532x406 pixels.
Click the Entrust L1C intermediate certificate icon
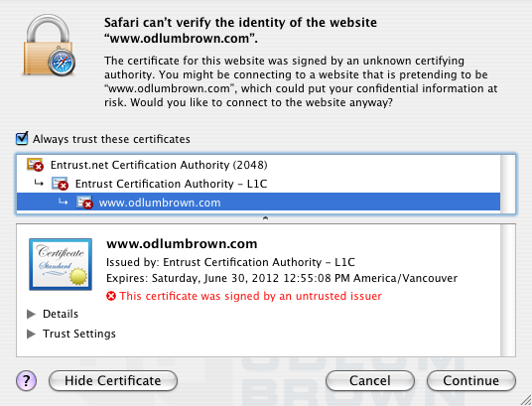(60, 184)
